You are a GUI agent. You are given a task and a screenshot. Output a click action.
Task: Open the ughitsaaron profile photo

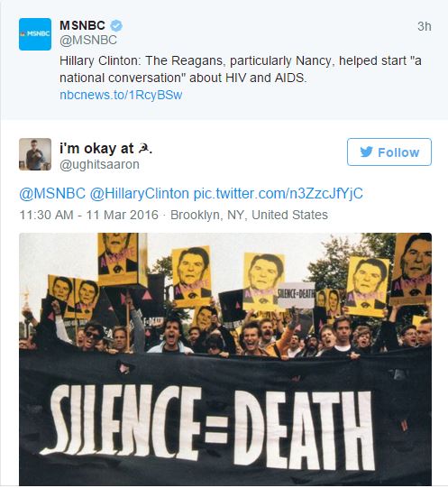(35, 154)
